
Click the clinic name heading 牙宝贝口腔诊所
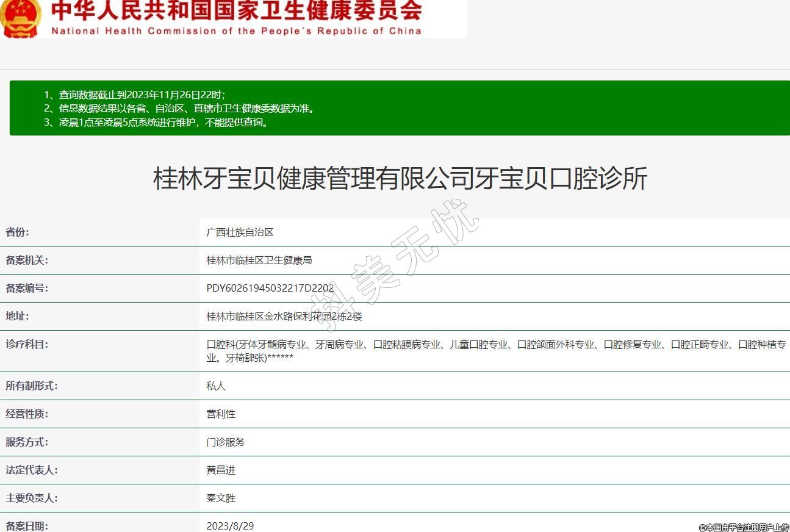coord(400,179)
